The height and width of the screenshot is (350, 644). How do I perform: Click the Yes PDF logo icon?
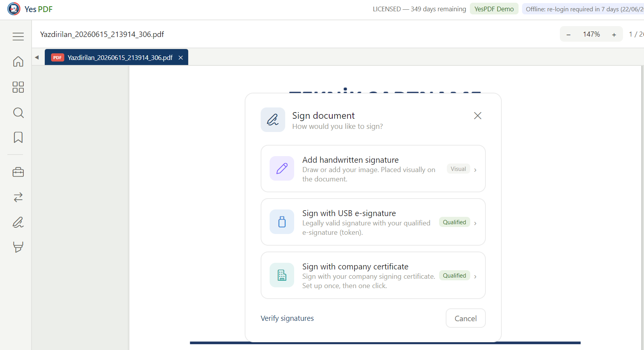pos(14,9)
